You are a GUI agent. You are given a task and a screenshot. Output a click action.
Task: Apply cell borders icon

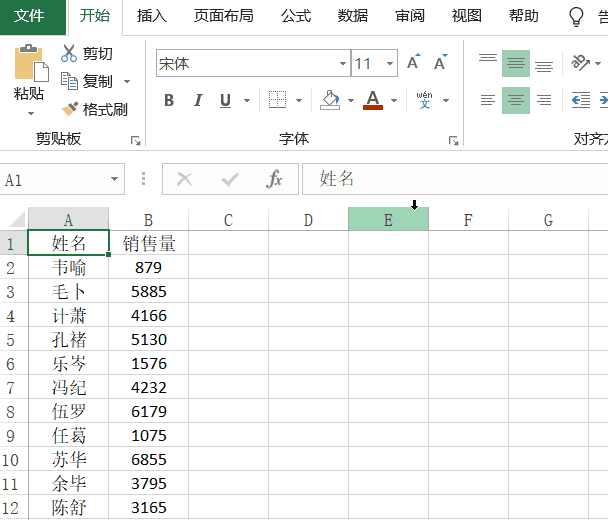[x=278, y=100]
